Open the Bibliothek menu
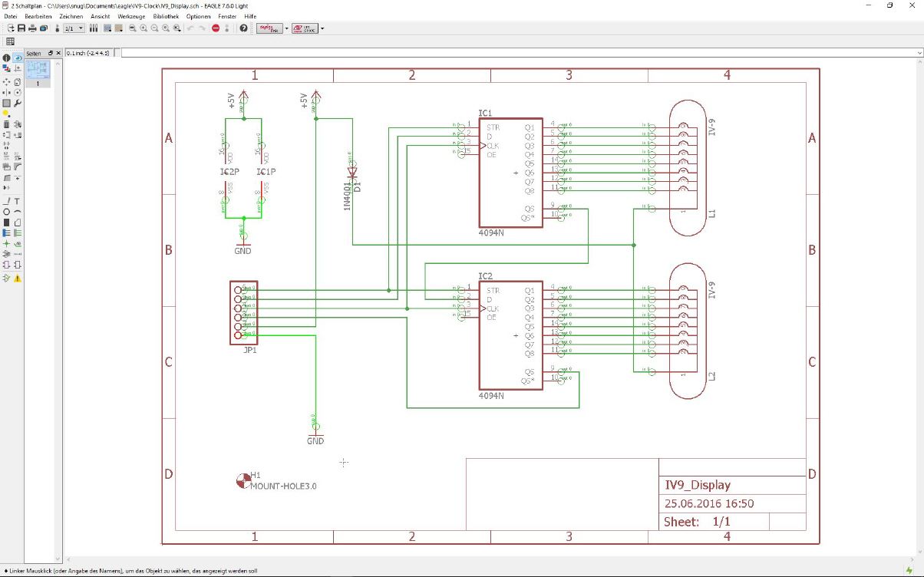Screen dimensions: 924x577 [167, 16]
